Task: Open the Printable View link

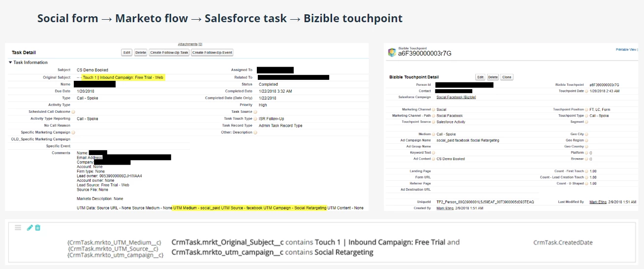Action: point(626,50)
